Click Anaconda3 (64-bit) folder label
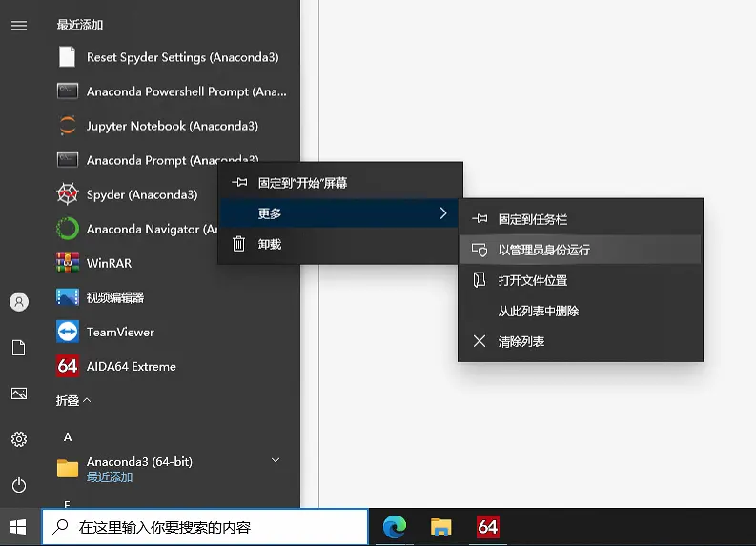This screenshot has height=546, width=756. pos(139,461)
